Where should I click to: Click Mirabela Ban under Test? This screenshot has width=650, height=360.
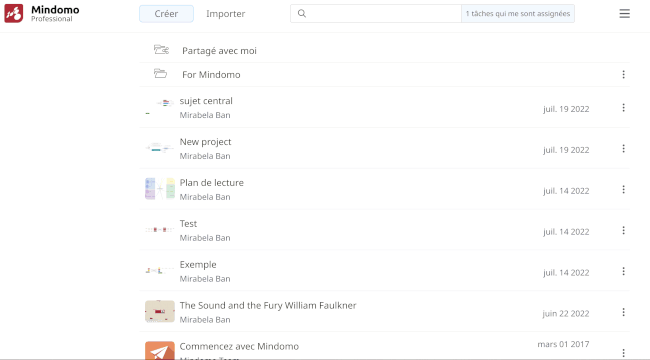tap(205, 238)
